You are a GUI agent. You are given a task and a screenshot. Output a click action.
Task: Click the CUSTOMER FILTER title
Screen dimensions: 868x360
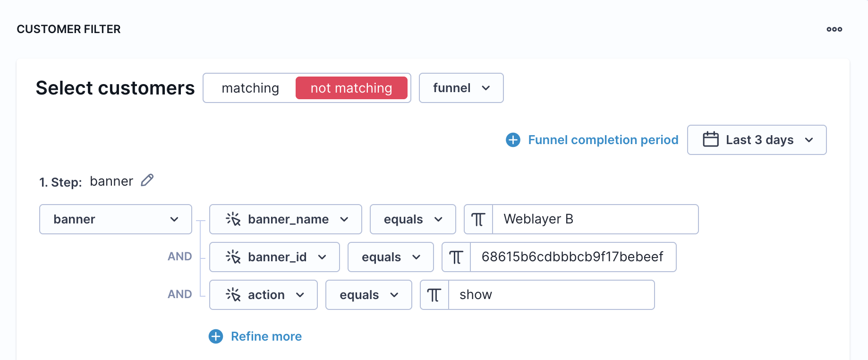click(x=69, y=29)
